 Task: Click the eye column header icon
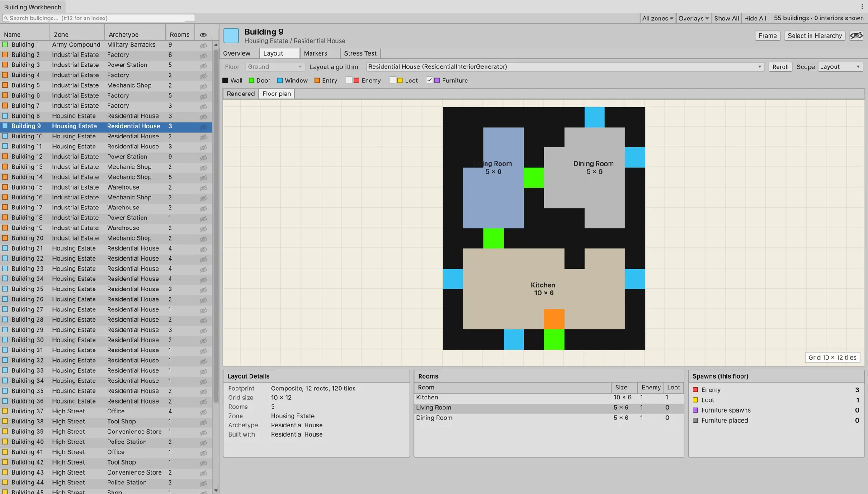(x=203, y=35)
